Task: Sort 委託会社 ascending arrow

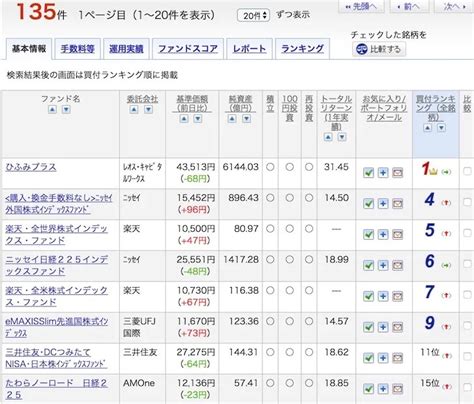Action: tap(134, 109)
